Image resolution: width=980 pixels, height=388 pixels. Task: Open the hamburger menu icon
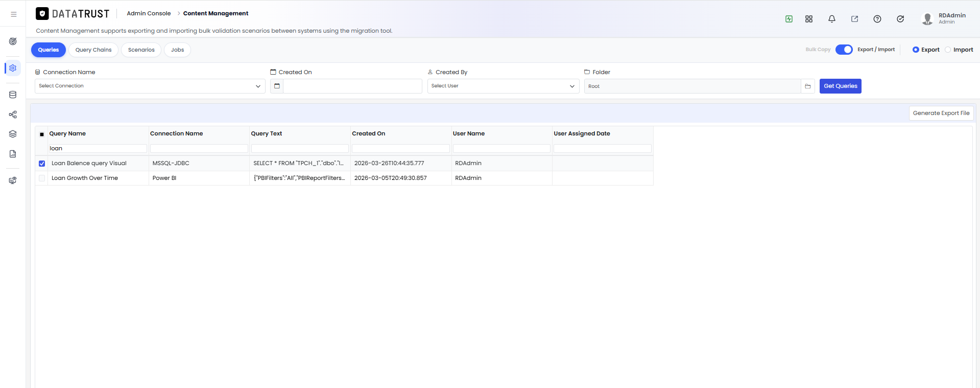coord(14,14)
